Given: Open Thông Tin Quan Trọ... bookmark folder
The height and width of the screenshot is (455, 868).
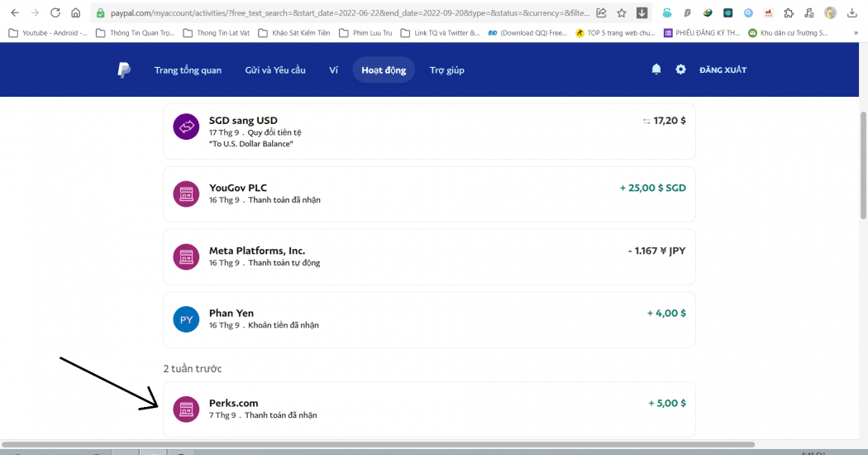Looking at the screenshot, I should coord(136,33).
